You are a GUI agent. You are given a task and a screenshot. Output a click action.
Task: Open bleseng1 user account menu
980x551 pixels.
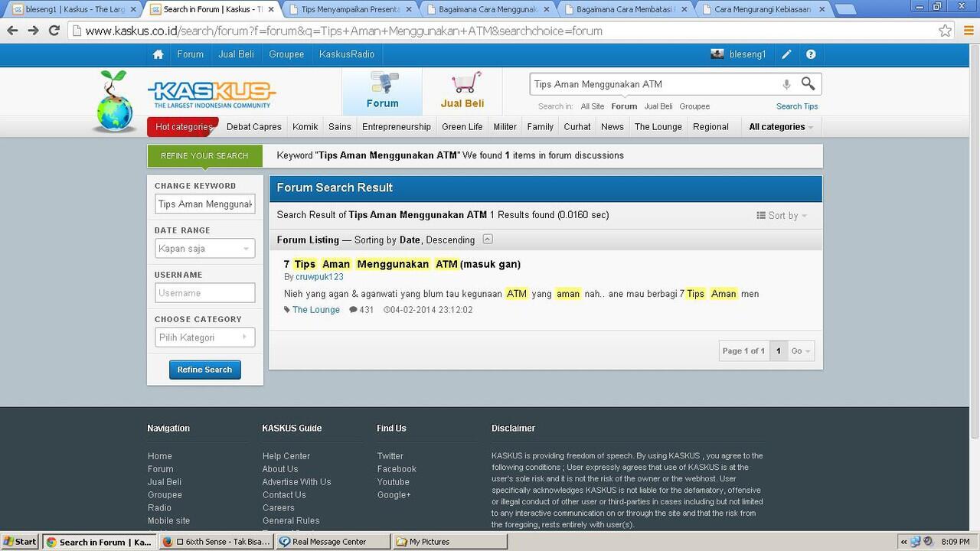(738, 54)
